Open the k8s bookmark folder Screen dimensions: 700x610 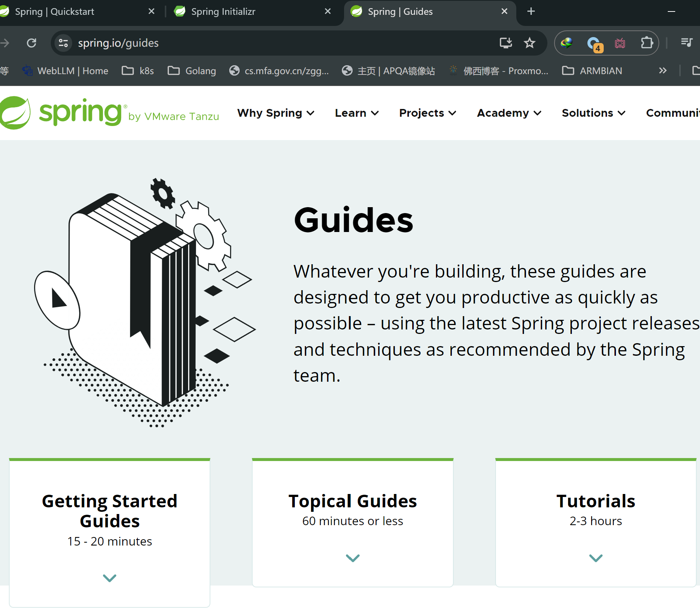[x=138, y=70]
